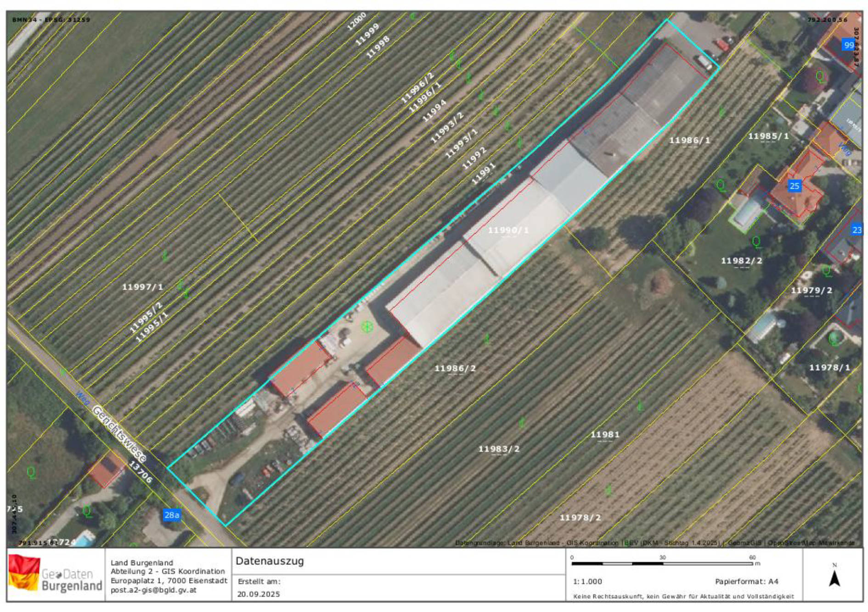The image size is (868, 612).
Task: Click parcel label 11995/1
Action: 152,327
